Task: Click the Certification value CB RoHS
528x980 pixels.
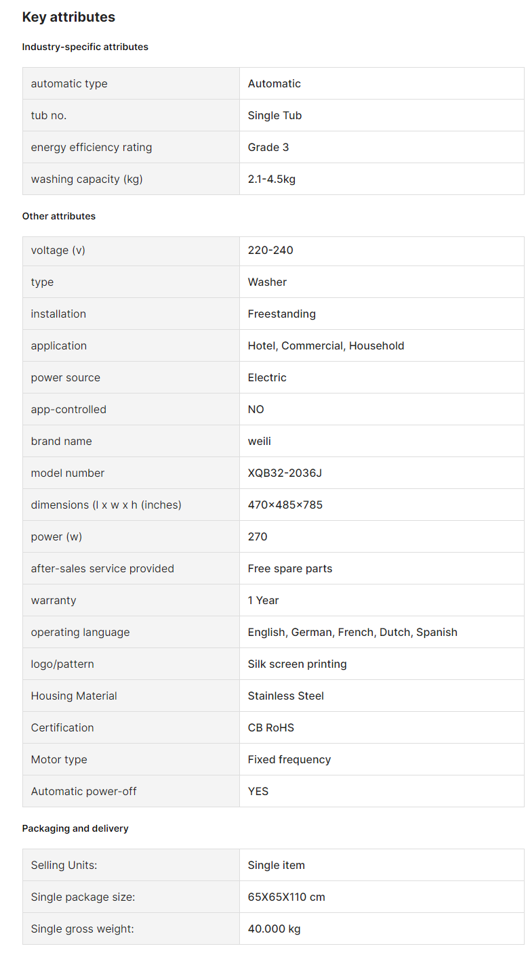Action: coord(271,727)
